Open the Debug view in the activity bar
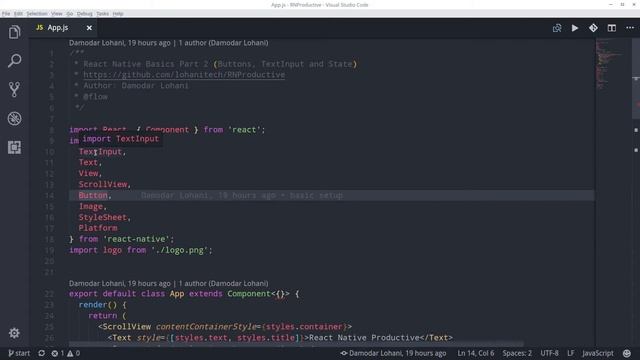This screenshot has height=360, width=640. click(x=14, y=118)
